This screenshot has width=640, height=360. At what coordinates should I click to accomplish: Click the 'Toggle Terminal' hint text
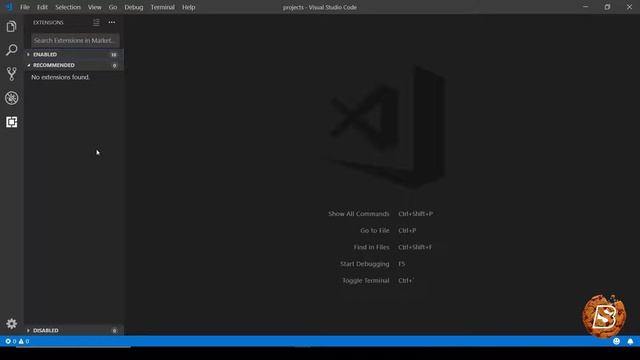tap(366, 281)
